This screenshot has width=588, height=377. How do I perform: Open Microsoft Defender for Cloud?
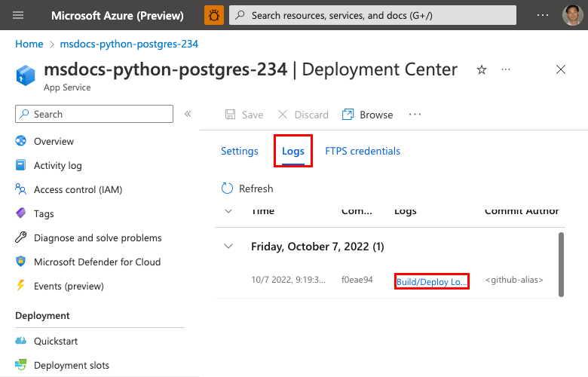(x=96, y=262)
